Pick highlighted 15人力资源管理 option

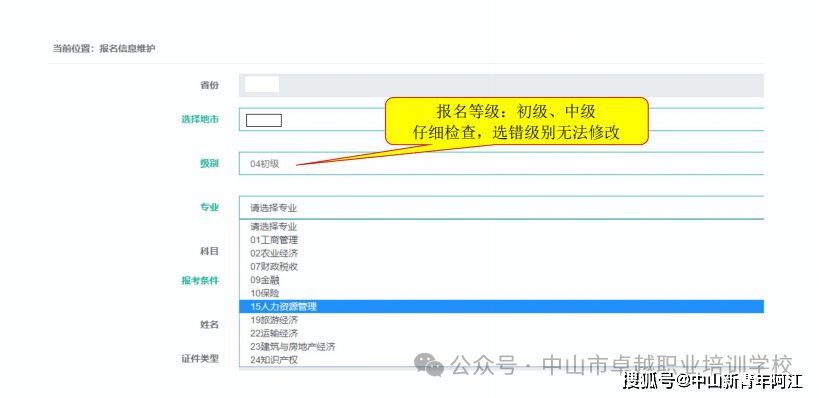[501, 307]
